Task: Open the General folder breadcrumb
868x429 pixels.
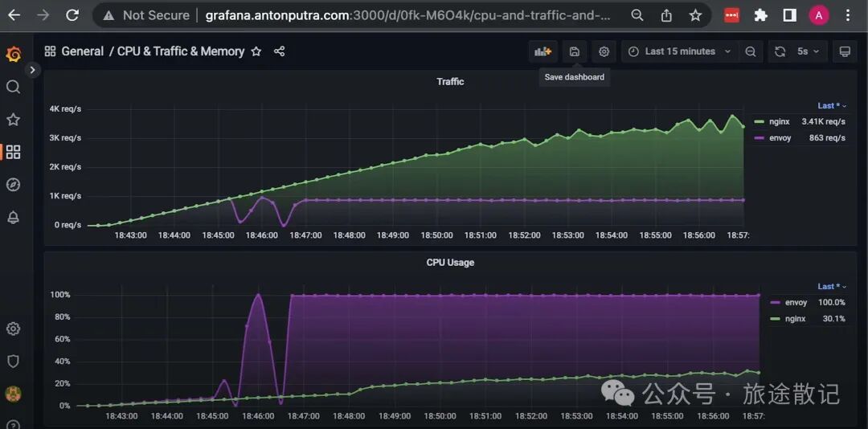Action: point(83,51)
